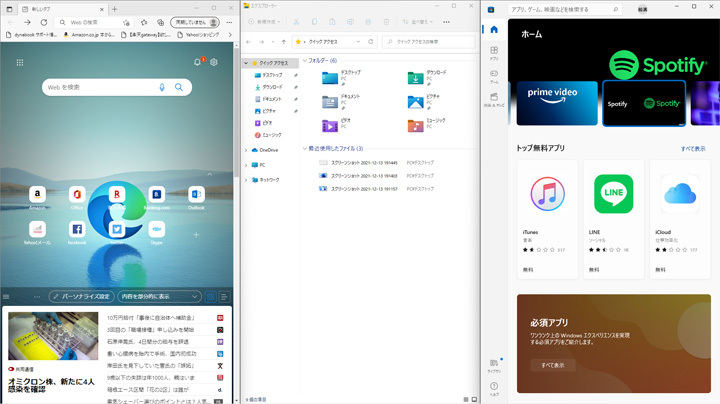Viewport: 720px width, 404px height.
Task: Open Movies & TV in Store sidebar
Action: coord(494,100)
